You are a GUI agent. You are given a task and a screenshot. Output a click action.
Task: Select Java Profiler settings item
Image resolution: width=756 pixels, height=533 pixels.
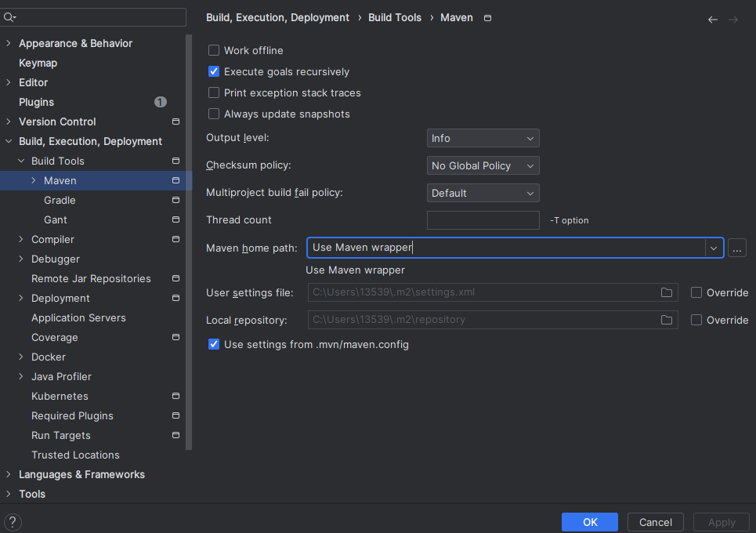61,376
